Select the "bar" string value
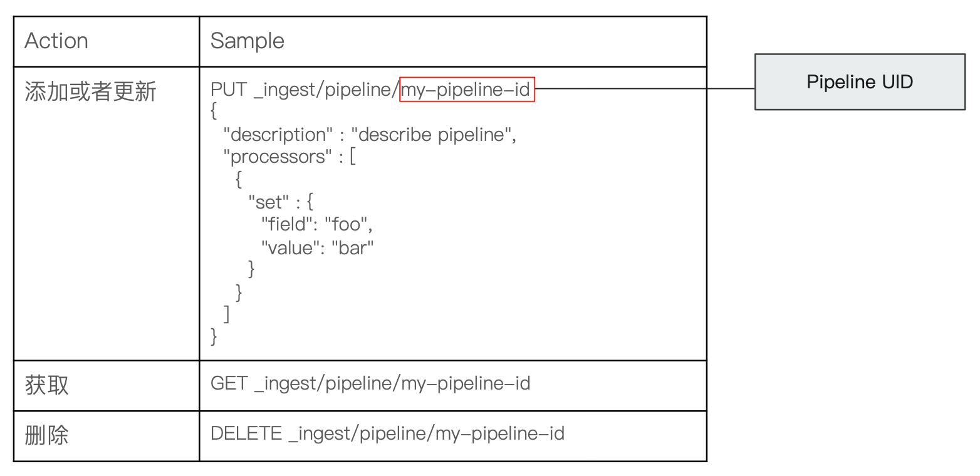 pyautogui.click(x=352, y=248)
